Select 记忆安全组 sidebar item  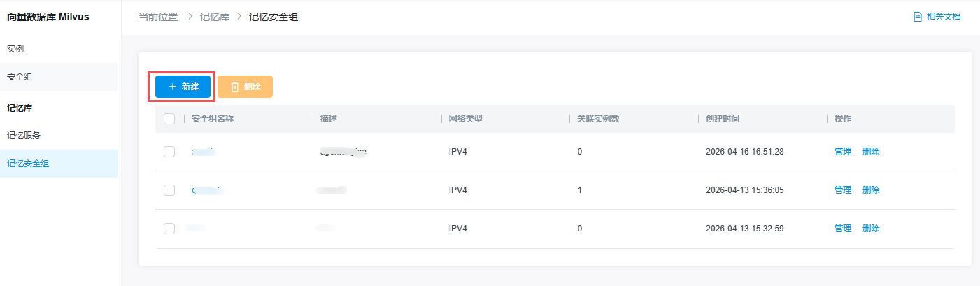pyautogui.click(x=28, y=164)
